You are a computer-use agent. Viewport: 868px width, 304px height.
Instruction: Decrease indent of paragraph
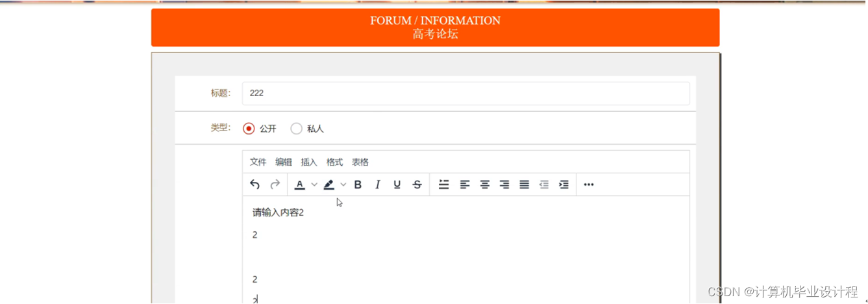pos(544,184)
